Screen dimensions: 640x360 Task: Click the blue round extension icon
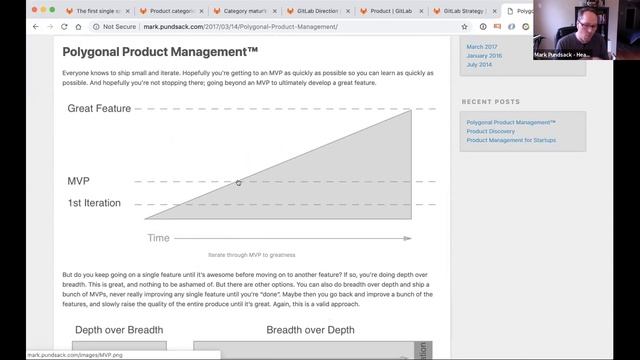tap(511, 27)
